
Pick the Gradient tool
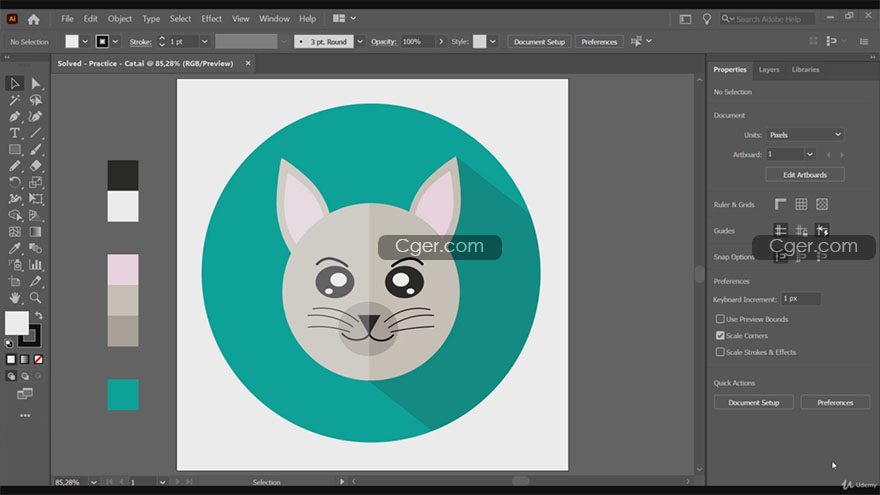pyautogui.click(x=36, y=232)
